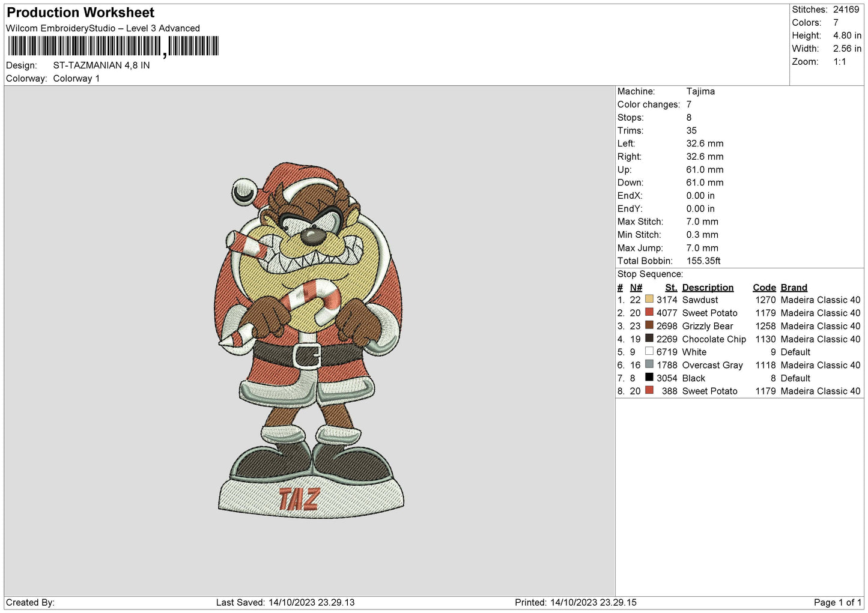Click the EndX value '0.00 in'

(x=700, y=196)
